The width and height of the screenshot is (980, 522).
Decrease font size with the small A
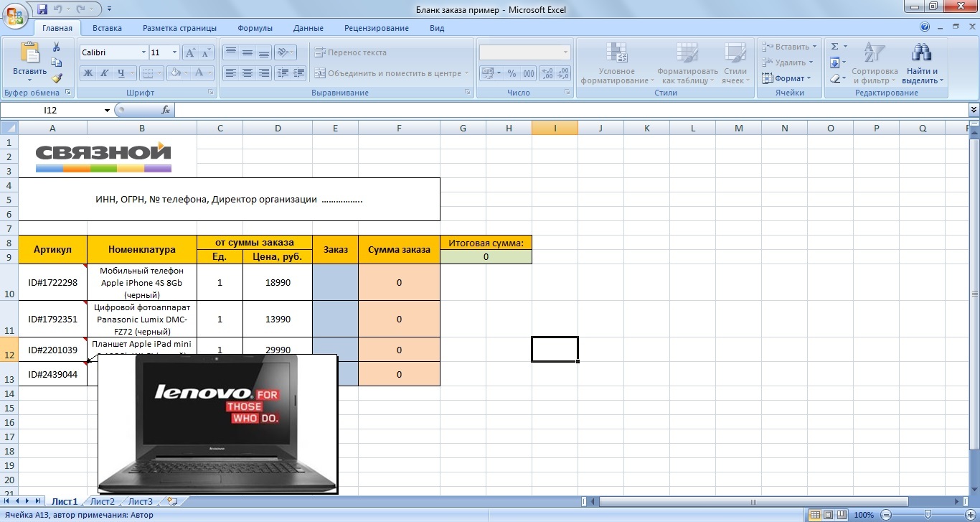[206, 52]
